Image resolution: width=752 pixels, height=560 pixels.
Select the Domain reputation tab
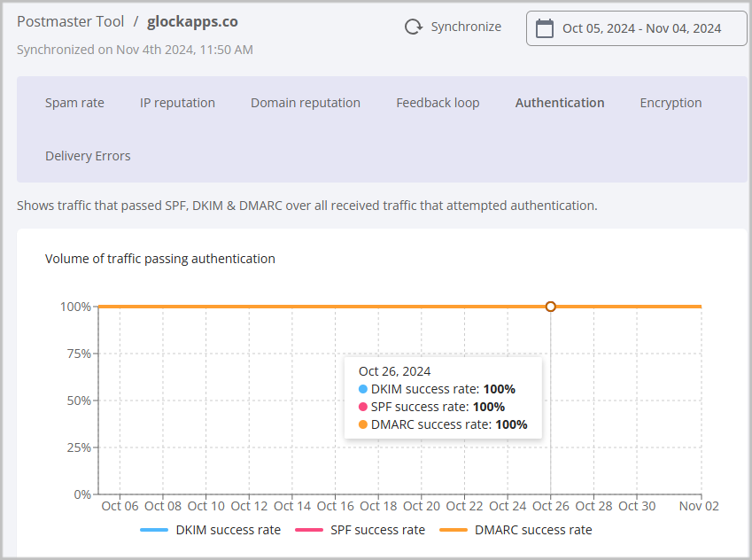tap(305, 103)
